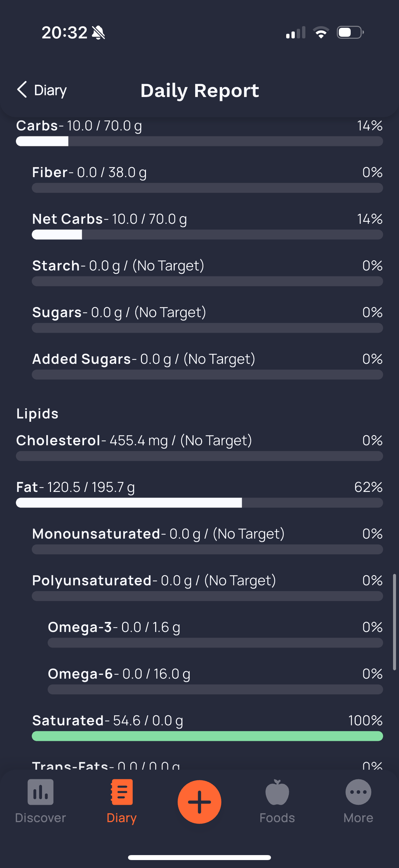
Task: Open the Net Carbs nutrient row
Action: [207, 225]
